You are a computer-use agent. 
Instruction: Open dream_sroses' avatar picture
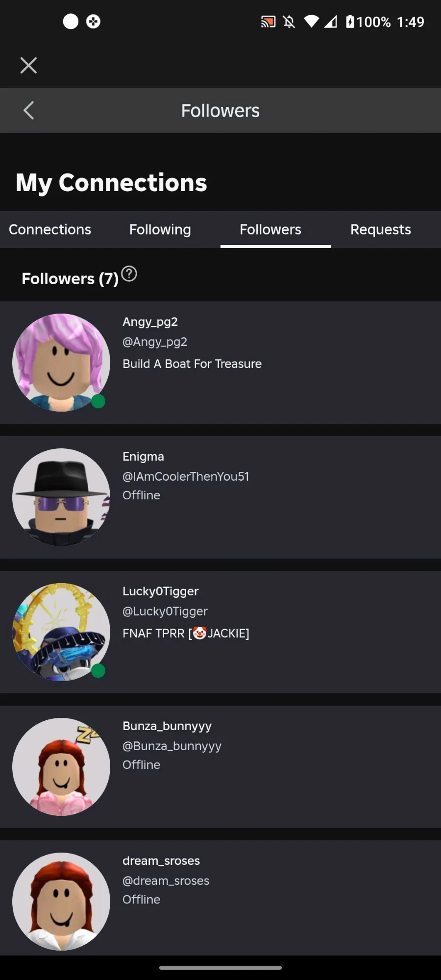tap(61, 902)
